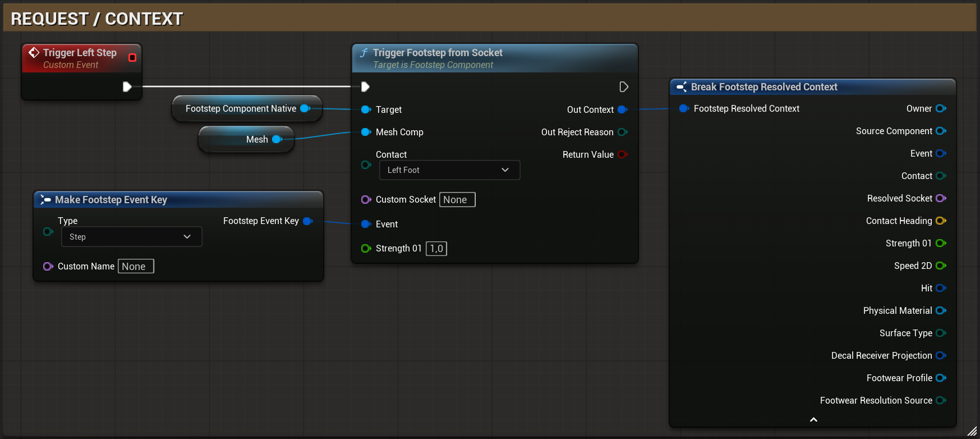Viewport: 980px width, 439px height.
Task: Click Footstep Resolved Context input pin
Action: pyautogui.click(x=684, y=108)
